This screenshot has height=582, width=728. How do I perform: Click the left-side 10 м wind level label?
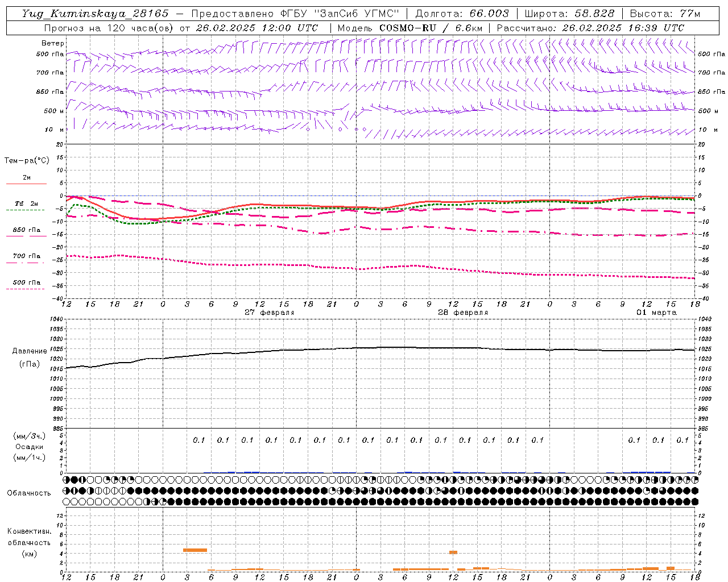(55, 130)
